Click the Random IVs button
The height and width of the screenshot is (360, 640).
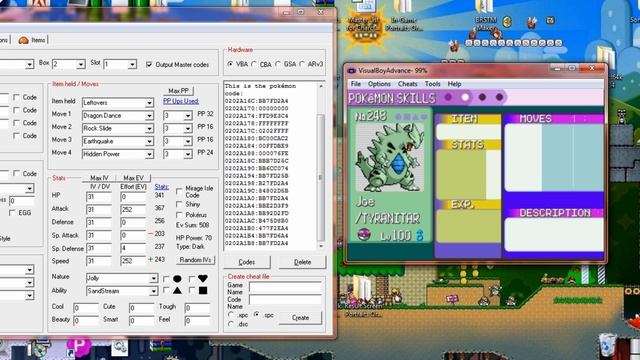tap(196, 260)
